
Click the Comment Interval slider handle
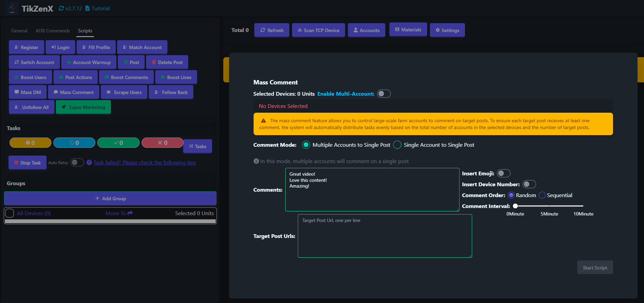[x=515, y=206]
